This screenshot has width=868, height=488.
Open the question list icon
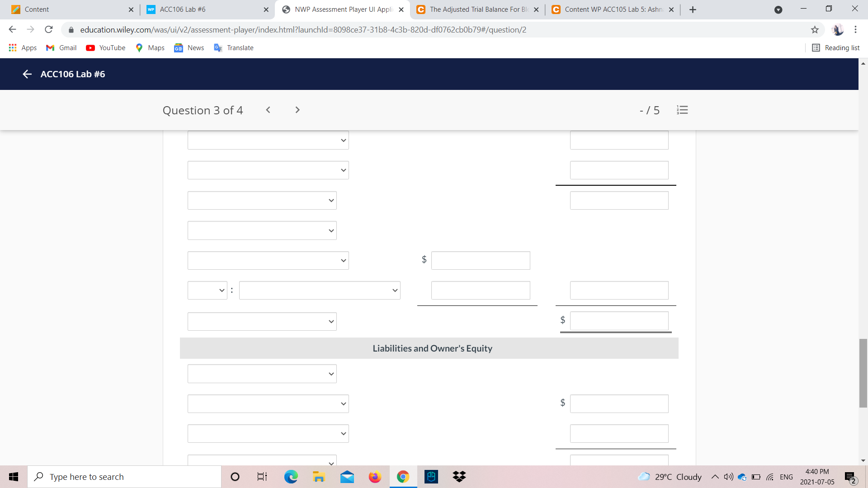[x=682, y=110]
